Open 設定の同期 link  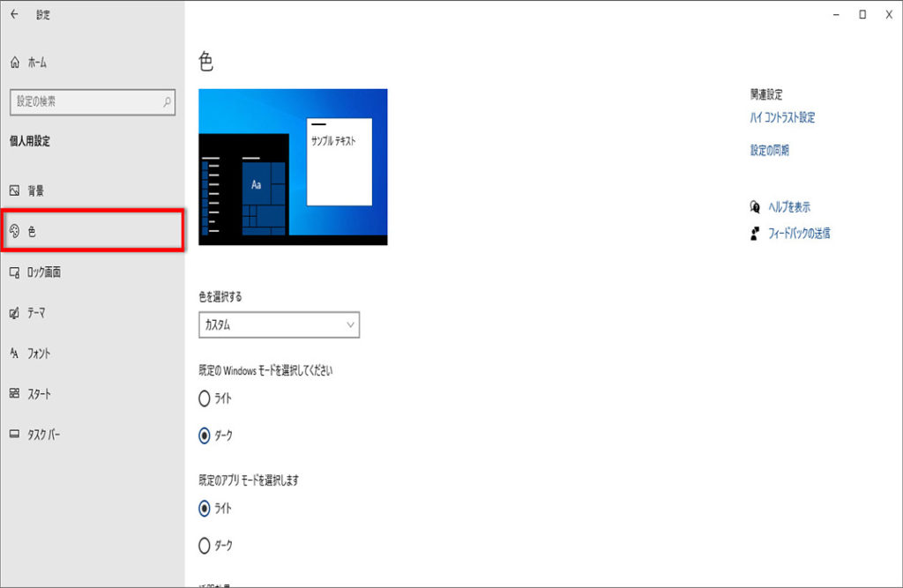click(x=770, y=151)
